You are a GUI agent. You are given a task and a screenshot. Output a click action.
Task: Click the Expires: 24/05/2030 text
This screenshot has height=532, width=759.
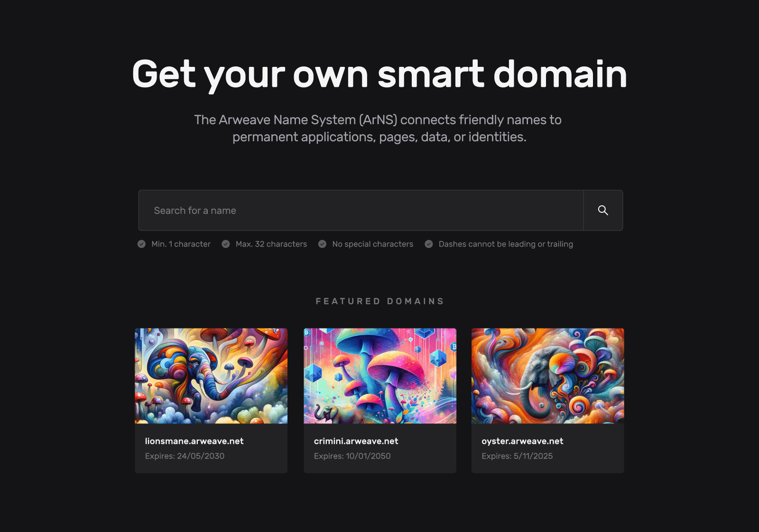pos(185,456)
